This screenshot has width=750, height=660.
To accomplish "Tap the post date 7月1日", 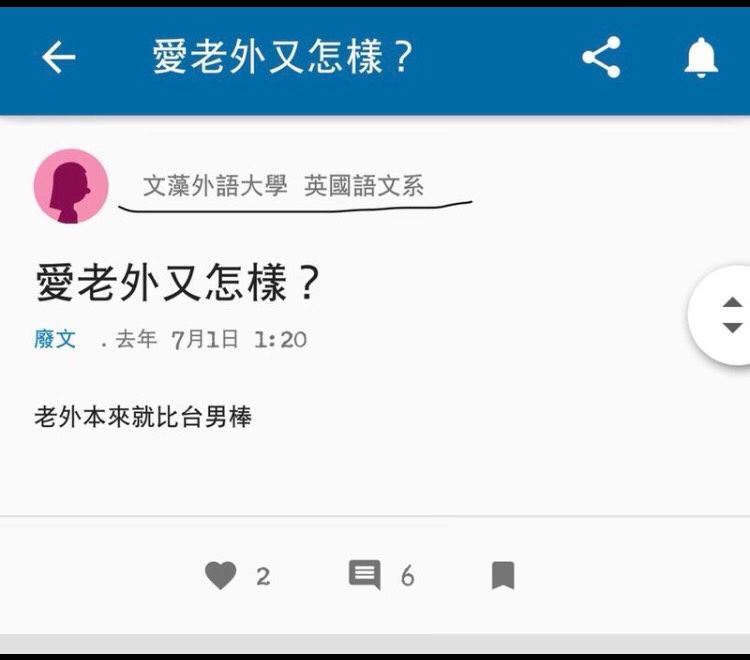I will click(204, 340).
